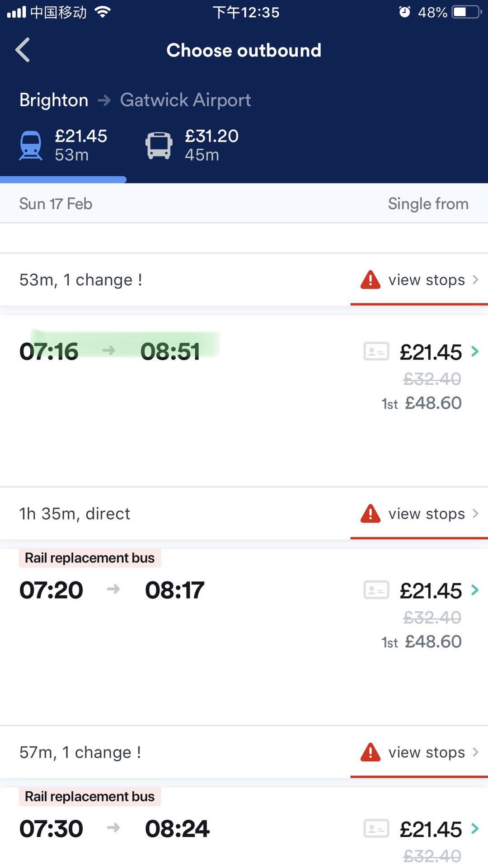Open the battery status indicator
The image size is (488, 868).
467,12
